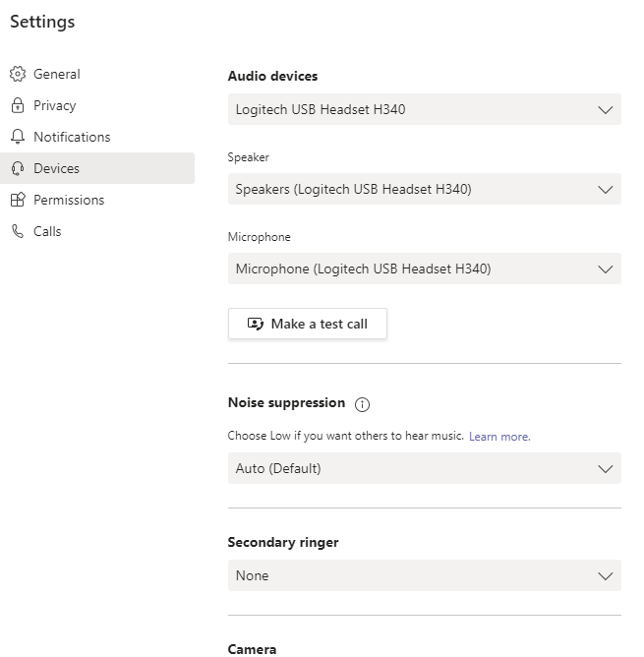Click the Permissions icon in sidebar
644x657 pixels.
(x=17, y=200)
